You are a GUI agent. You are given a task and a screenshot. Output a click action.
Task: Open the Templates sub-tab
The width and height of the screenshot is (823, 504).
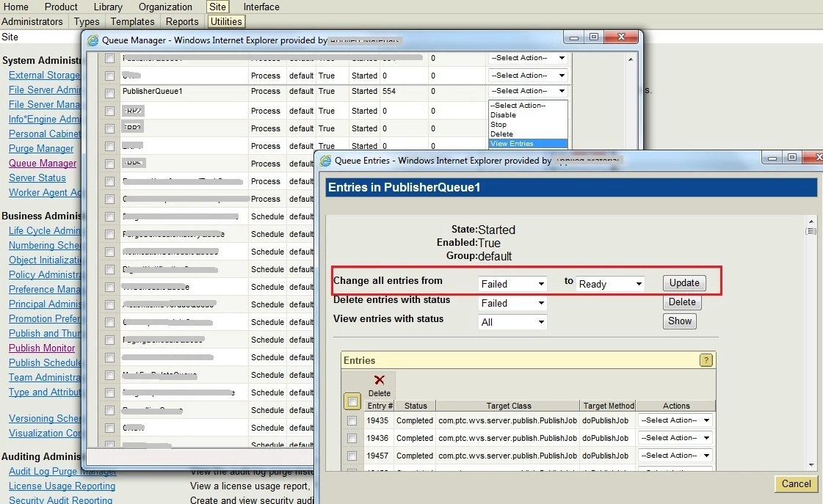(x=132, y=21)
